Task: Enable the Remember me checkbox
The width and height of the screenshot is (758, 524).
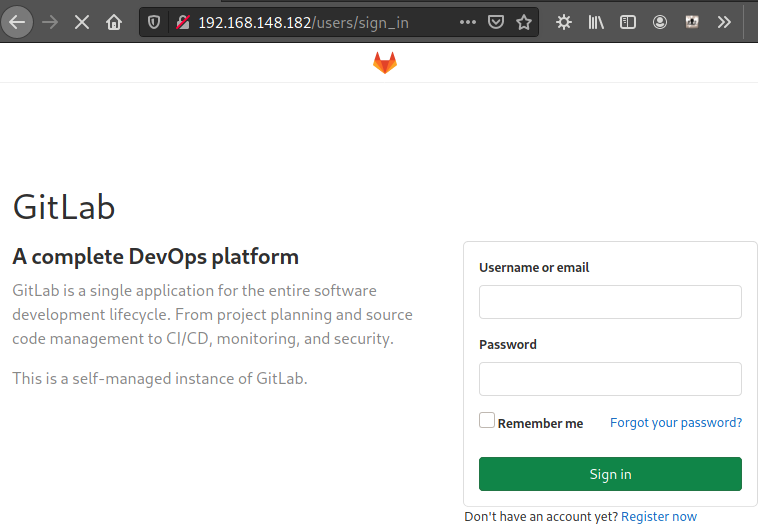Action: pos(487,420)
